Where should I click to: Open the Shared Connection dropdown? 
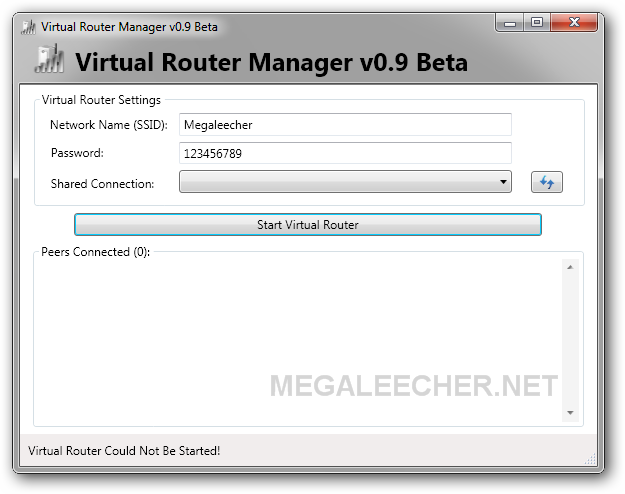pos(345,182)
